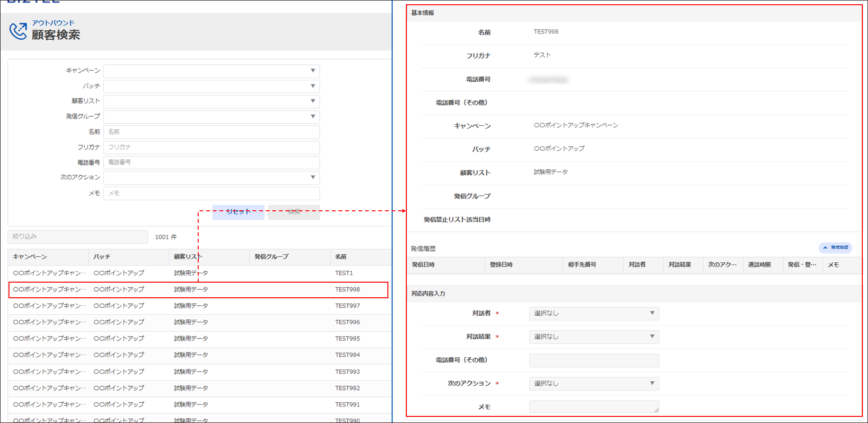Click the 1001 件 result count
This screenshot has width=868, height=423.
pyautogui.click(x=166, y=237)
